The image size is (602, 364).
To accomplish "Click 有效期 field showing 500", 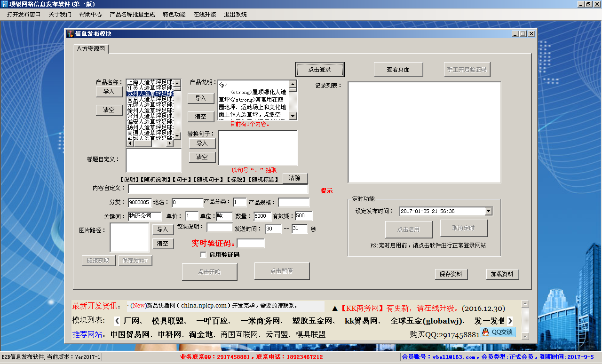I will coord(303,216).
